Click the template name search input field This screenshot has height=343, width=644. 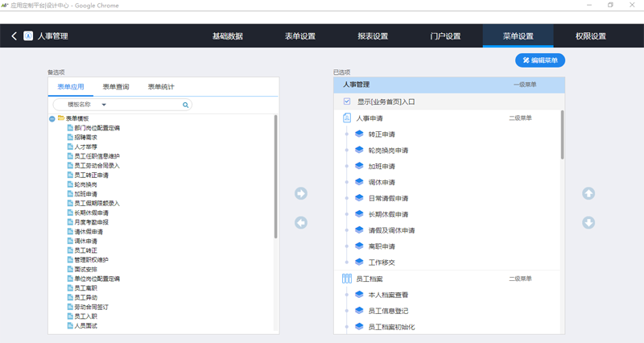coord(137,105)
